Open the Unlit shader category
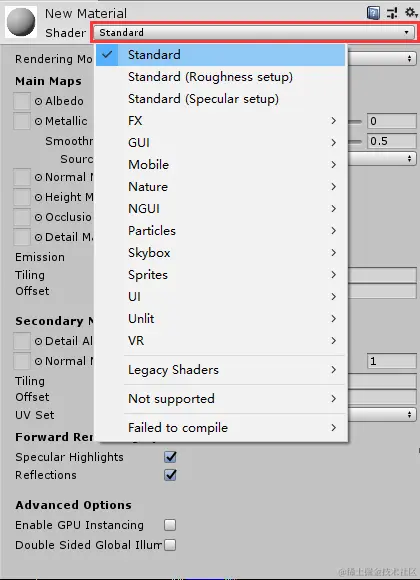This screenshot has width=420, height=580. coord(221,318)
